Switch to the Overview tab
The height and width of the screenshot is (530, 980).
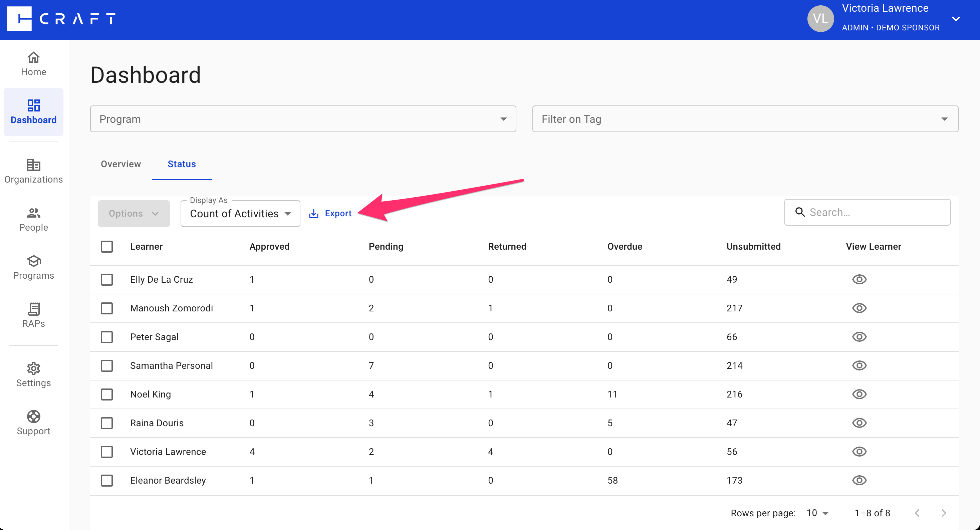[x=120, y=164]
